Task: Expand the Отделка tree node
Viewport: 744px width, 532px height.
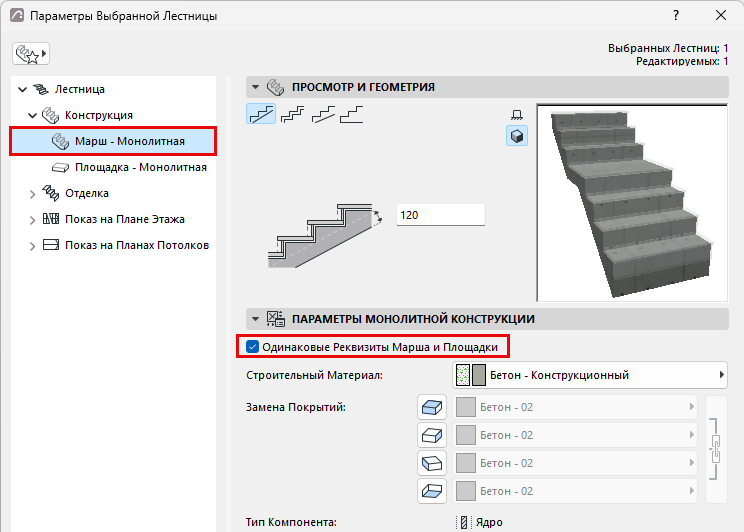Action: tap(32, 194)
